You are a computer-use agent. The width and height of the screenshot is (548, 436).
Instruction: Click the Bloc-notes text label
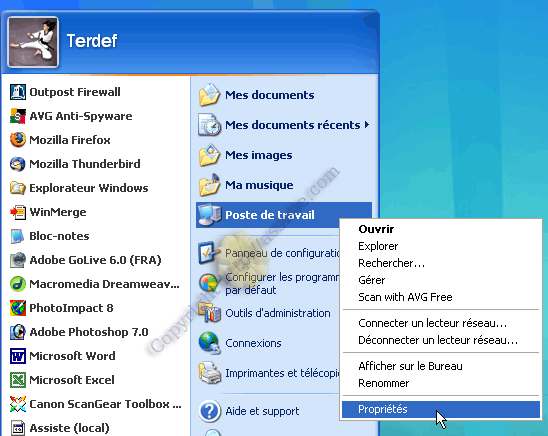pyautogui.click(x=59, y=236)
